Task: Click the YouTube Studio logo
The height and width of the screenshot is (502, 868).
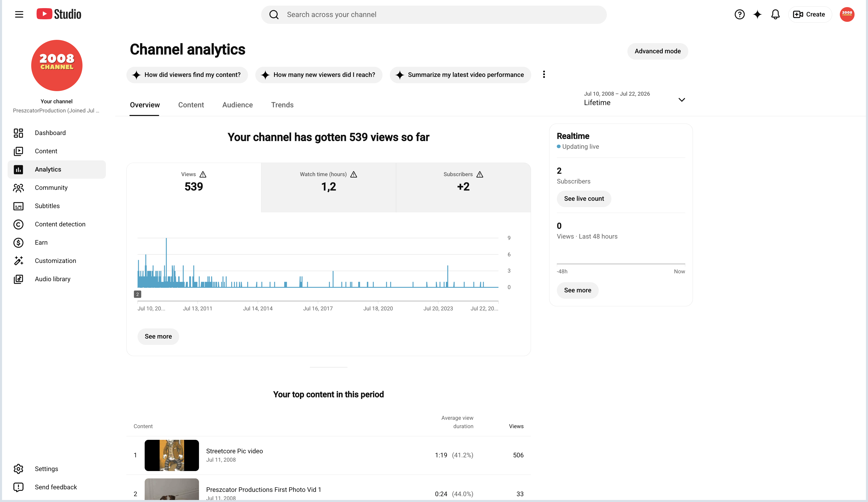Action: [59, 14]
